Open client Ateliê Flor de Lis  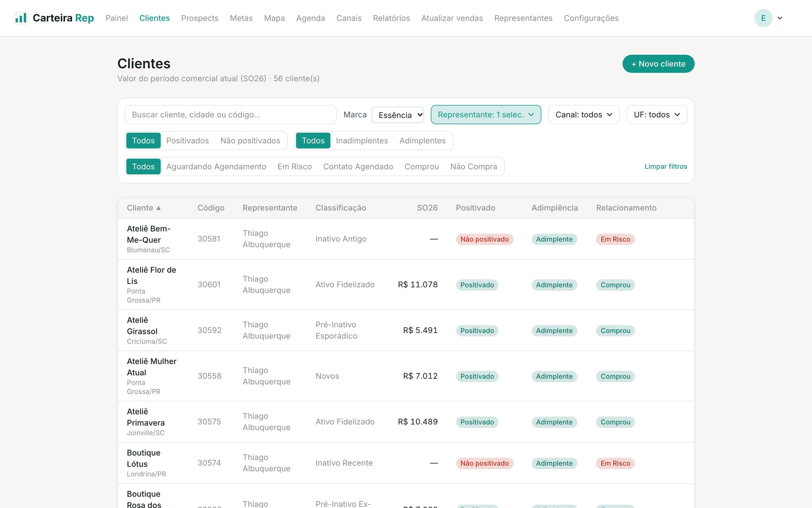151,275
